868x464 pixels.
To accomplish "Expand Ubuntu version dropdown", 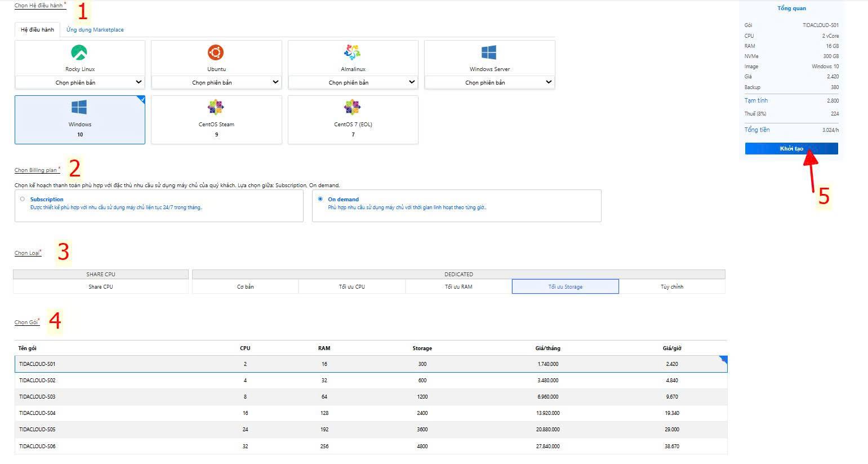I will coord(216,82).
